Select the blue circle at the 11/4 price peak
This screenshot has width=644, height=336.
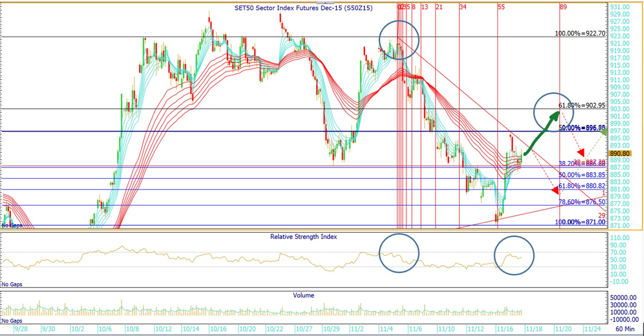(x=399, y=40)
